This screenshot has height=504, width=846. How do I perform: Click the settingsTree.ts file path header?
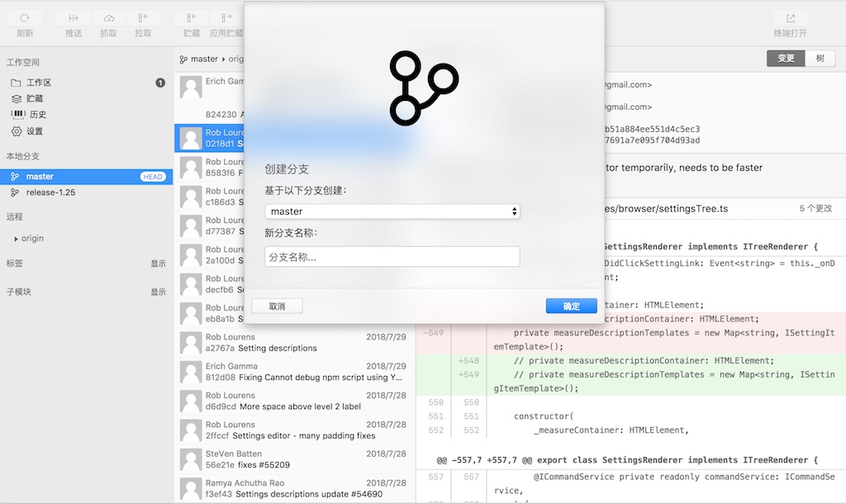667,209
